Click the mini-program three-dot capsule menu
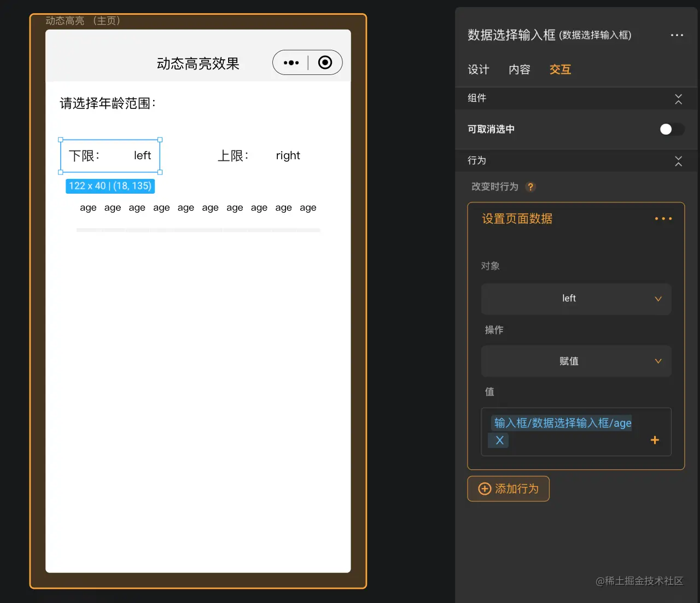The width and height of the screenshot is (700, 603). [x=291, y=63]
